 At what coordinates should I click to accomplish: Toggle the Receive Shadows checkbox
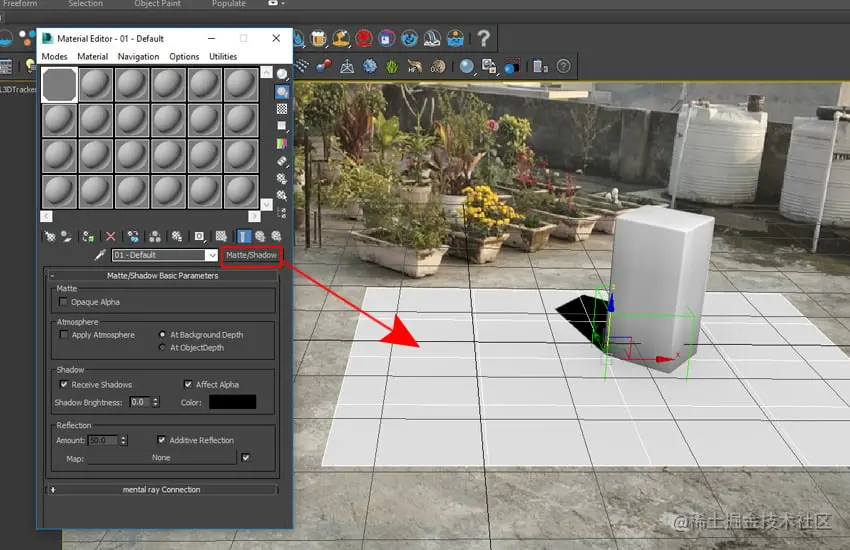64,384
